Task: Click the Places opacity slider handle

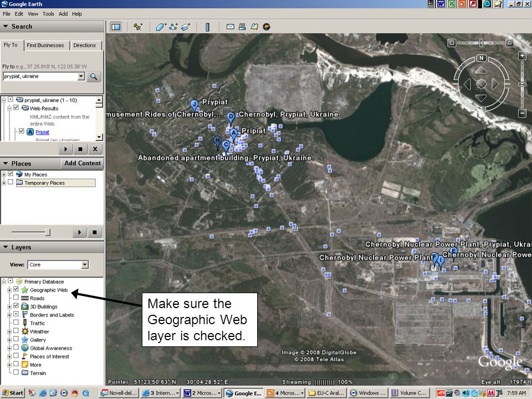Action: (x=48, y=232)
